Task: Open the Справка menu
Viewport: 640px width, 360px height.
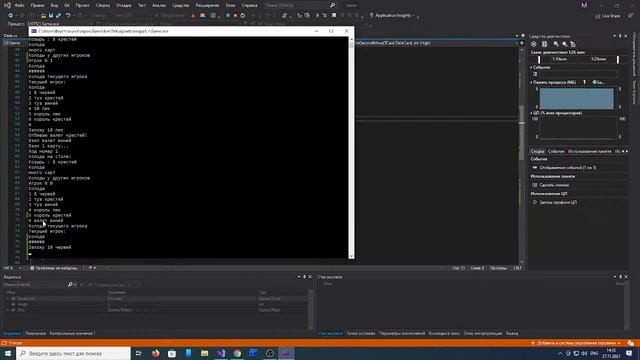Action: pyautogui.click(x=249, y=5)
